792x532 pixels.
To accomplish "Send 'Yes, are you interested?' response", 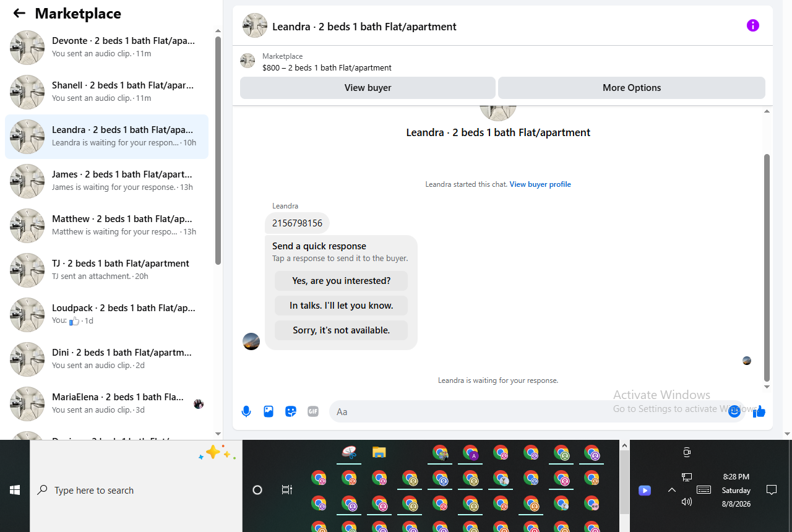I will (x=341, y=281).
